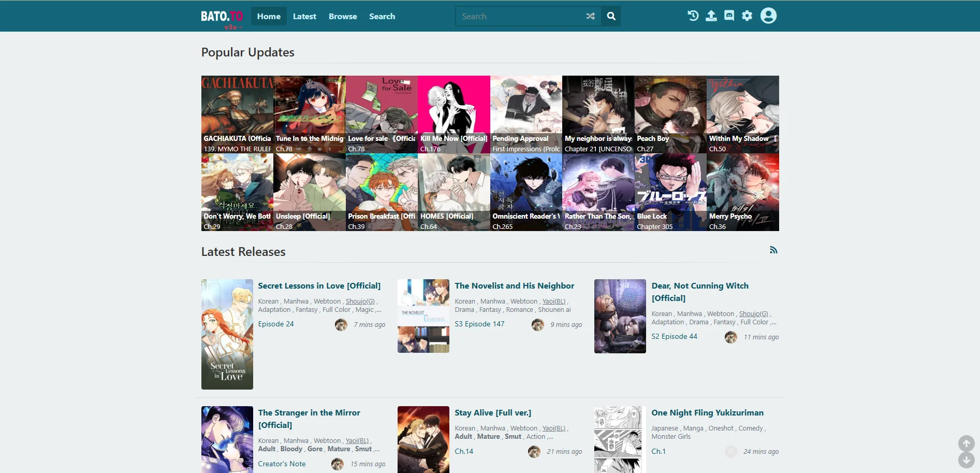Open 'Stay Alive [Full ver.]' series
Image resolution: width=980 pixels, height=473 pixels.
click(492, 412)
